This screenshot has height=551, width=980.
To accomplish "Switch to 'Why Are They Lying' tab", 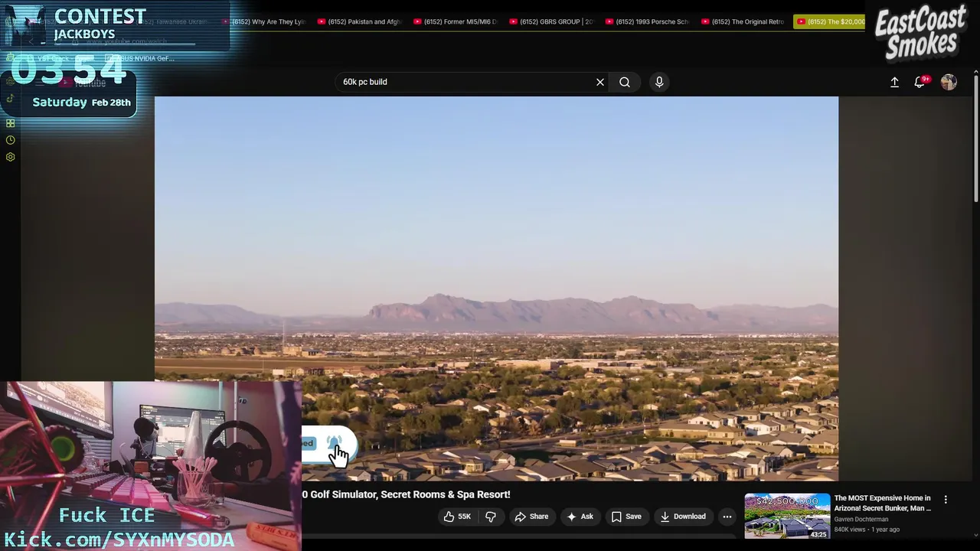I will 263,21.
